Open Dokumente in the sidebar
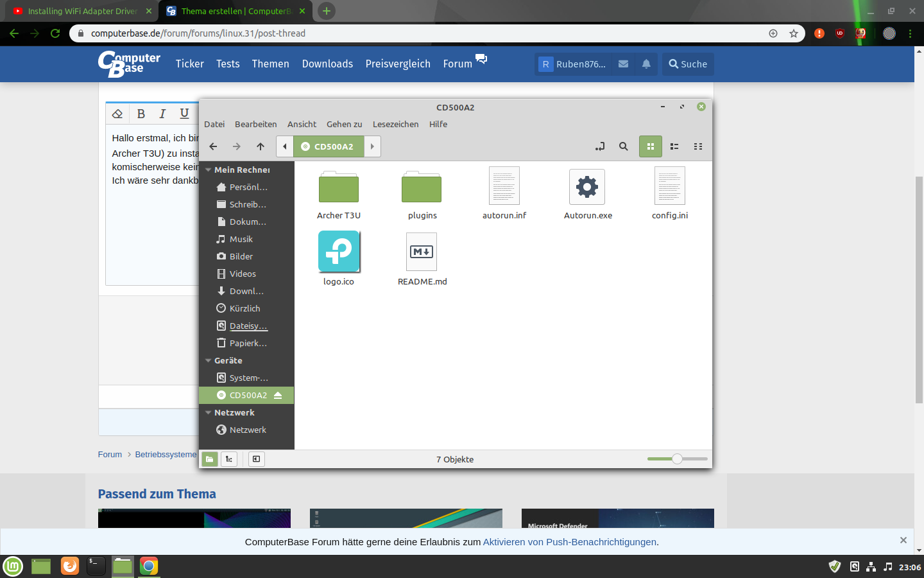This screenshot has width=924, height=578. pyautogui.click(x=246, y=222)
